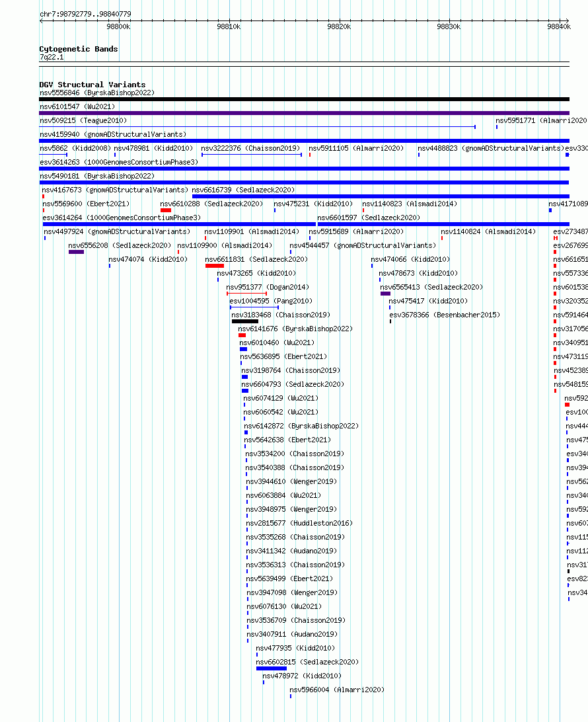
Task: Click nsv474074 (Kidd2010) label
Action: (x=148, y=259)
